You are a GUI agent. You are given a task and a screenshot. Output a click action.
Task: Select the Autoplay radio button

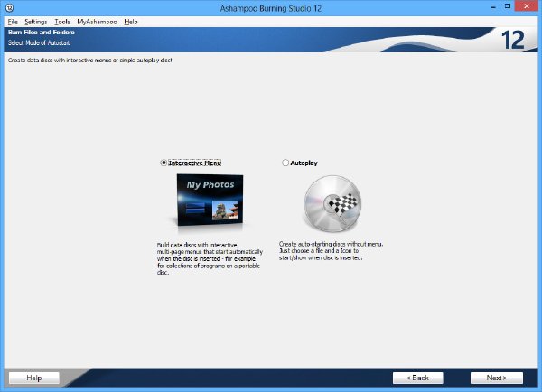tap(285, 163)
